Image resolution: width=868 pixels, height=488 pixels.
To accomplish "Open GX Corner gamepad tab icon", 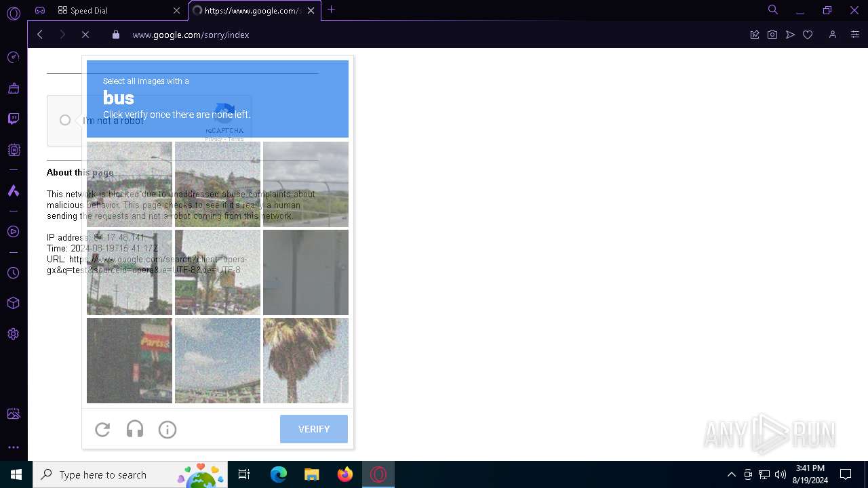I will pyautogui.click(x=40, y=10).
